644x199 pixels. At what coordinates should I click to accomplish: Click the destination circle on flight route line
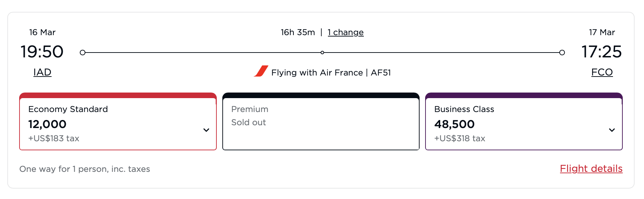[x=562, y=53]
